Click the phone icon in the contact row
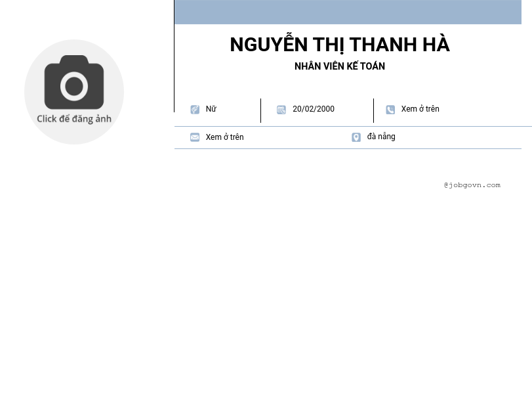The width and height of the screenshot is (532, 394). tap(390, 110)
